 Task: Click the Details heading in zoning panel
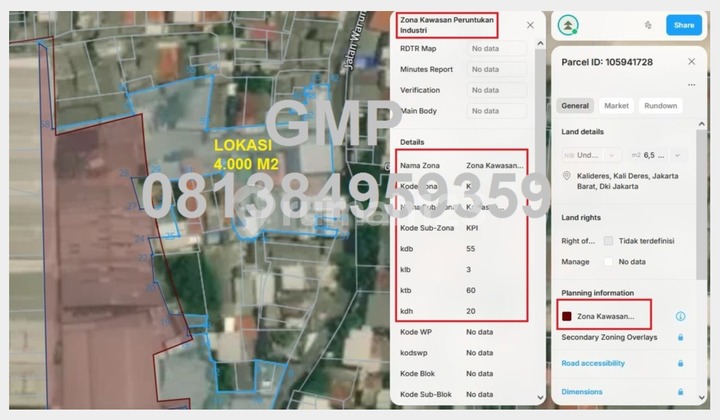(x=412, y=142)
